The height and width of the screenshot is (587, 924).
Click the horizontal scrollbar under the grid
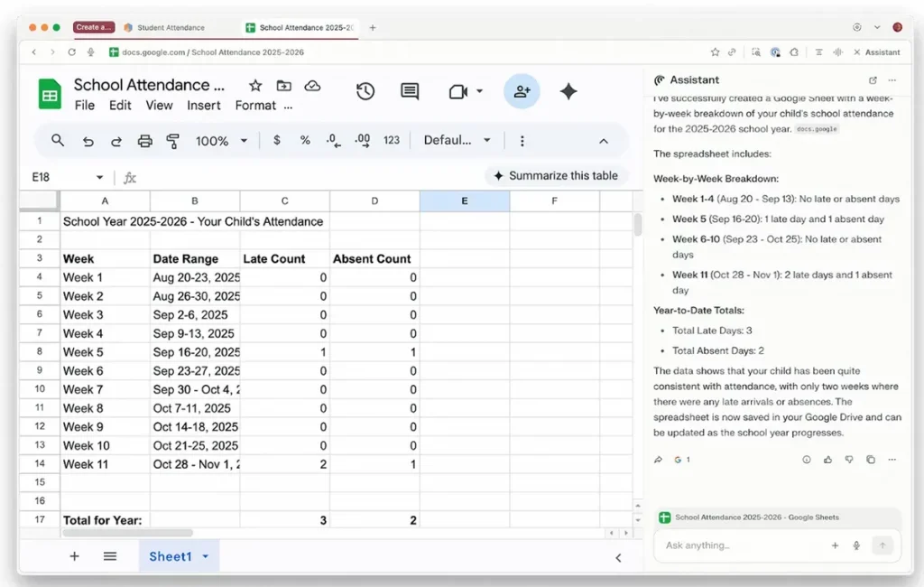pos(127,533)
